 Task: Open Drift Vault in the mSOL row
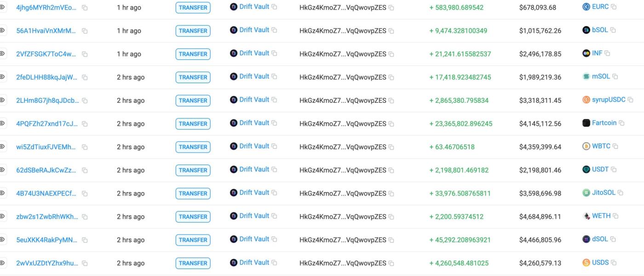254,76
